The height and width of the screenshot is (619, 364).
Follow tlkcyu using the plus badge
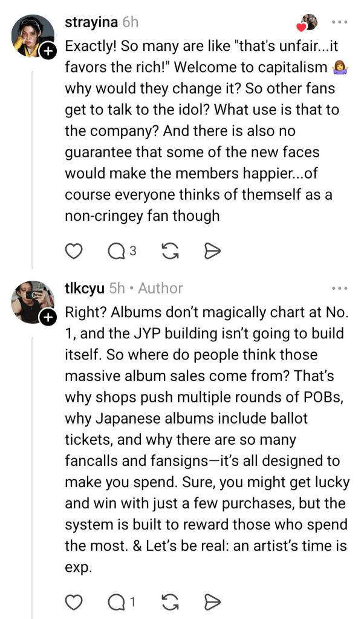pyautogui.click(x=48, y=317)
